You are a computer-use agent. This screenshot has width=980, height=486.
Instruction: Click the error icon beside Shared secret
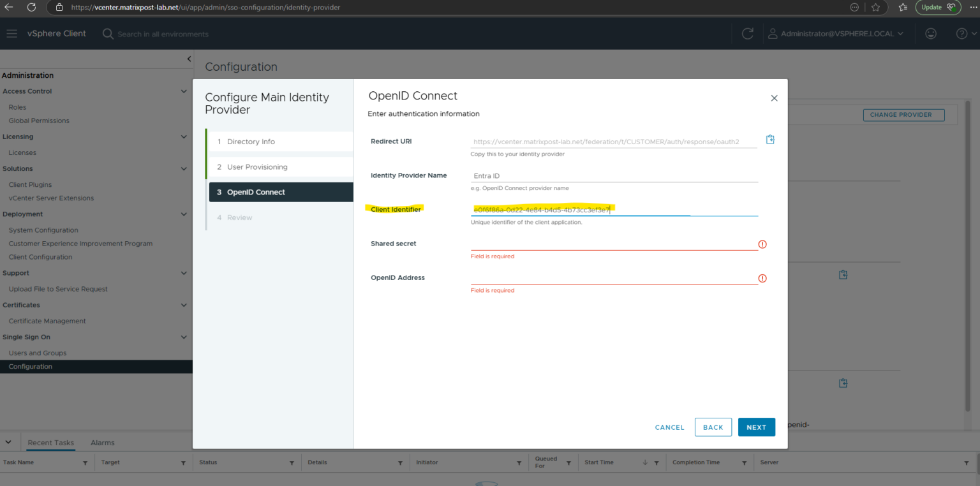tap(762, 244)
